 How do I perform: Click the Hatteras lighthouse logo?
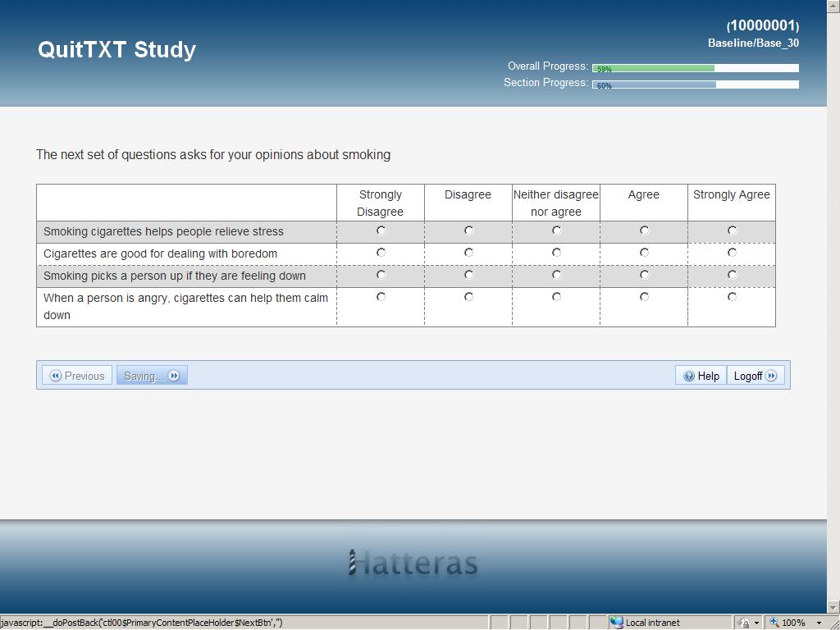pyautogui.click(x=353, y=563)
